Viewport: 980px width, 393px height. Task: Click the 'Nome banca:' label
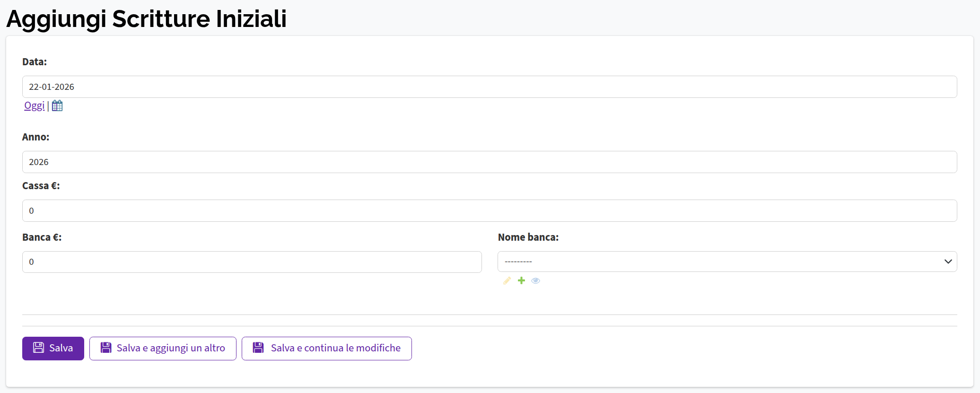pos(528,237)
